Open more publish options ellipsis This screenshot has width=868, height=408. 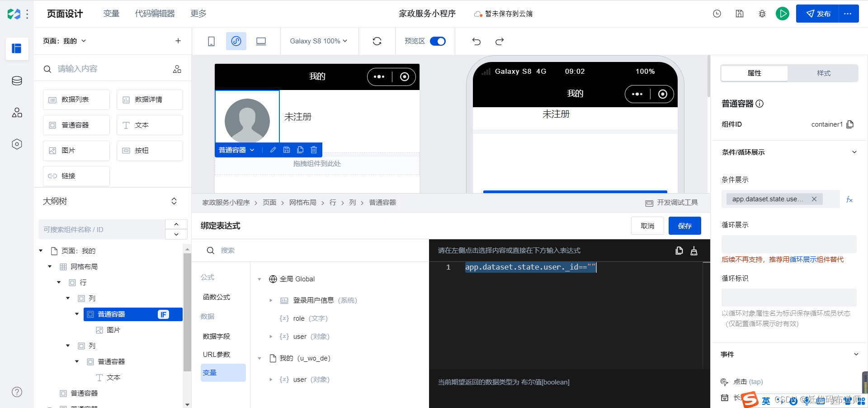848,14
